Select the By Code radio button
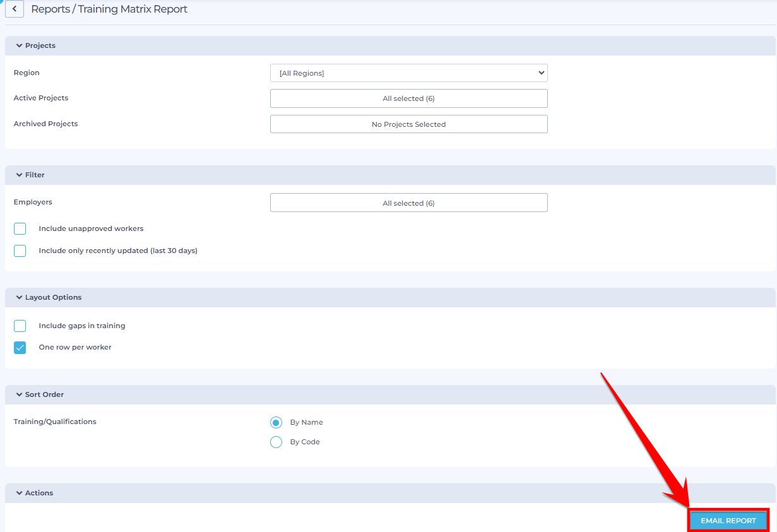The image size is (777, 532). [x=276, y=442]
